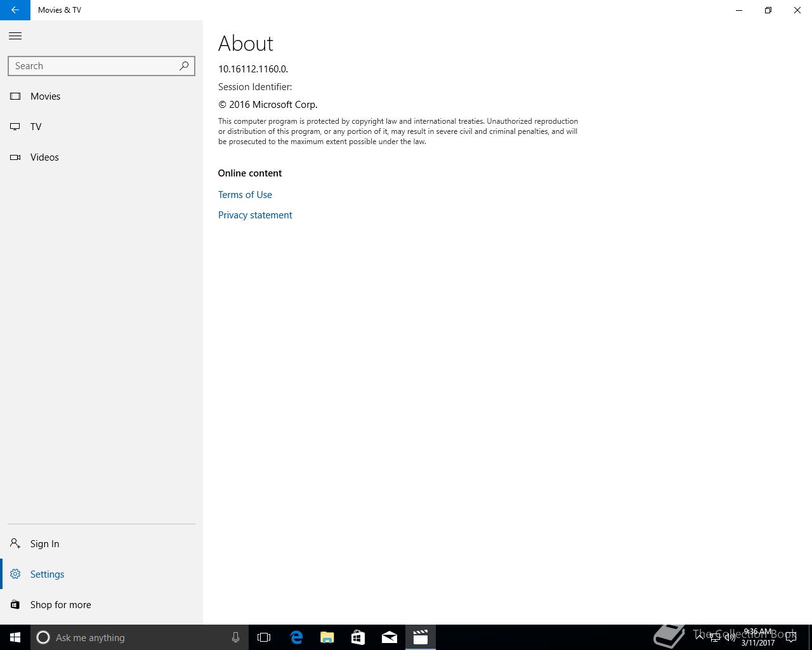Minimize the Movies & TV window

739,10
